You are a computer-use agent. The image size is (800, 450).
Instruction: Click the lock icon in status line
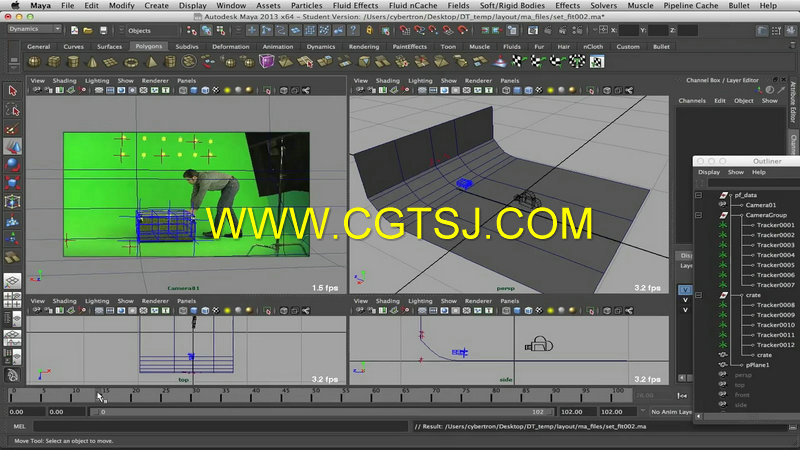[x=369, y=31]
